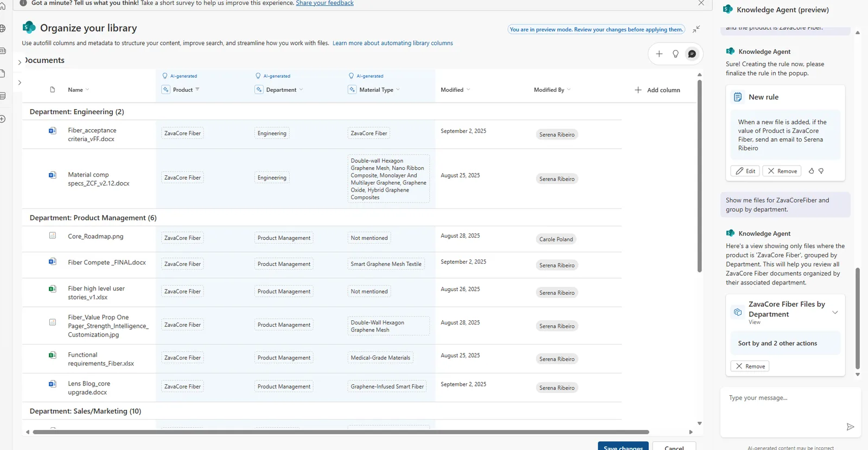Screen dimensions: 868x450
Task: Open the Share your feedback link
Action: [324, 3]
